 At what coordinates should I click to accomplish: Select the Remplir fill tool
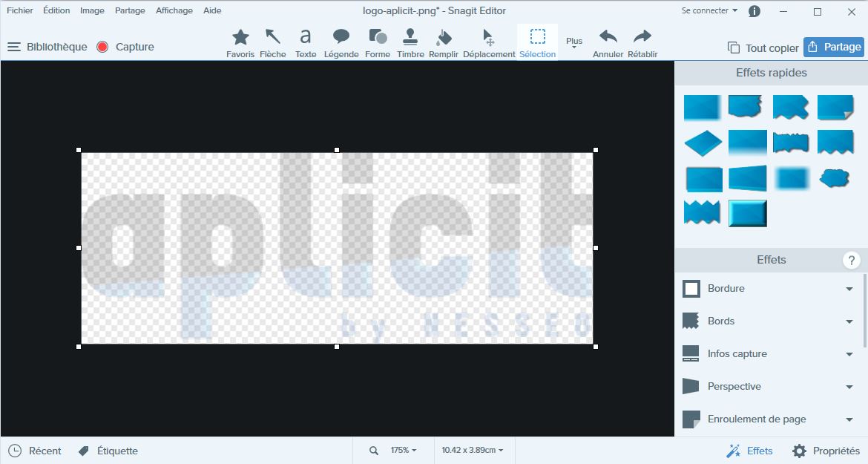point(444,42)
